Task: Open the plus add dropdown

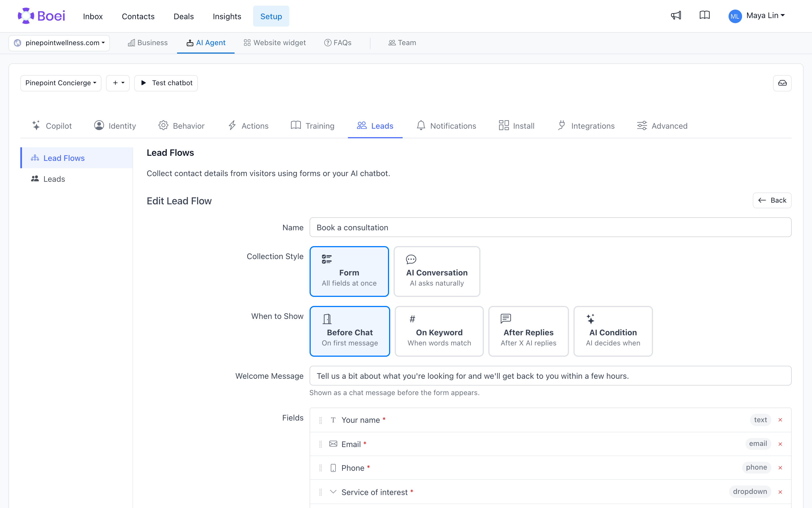Action: coord(118,83)
